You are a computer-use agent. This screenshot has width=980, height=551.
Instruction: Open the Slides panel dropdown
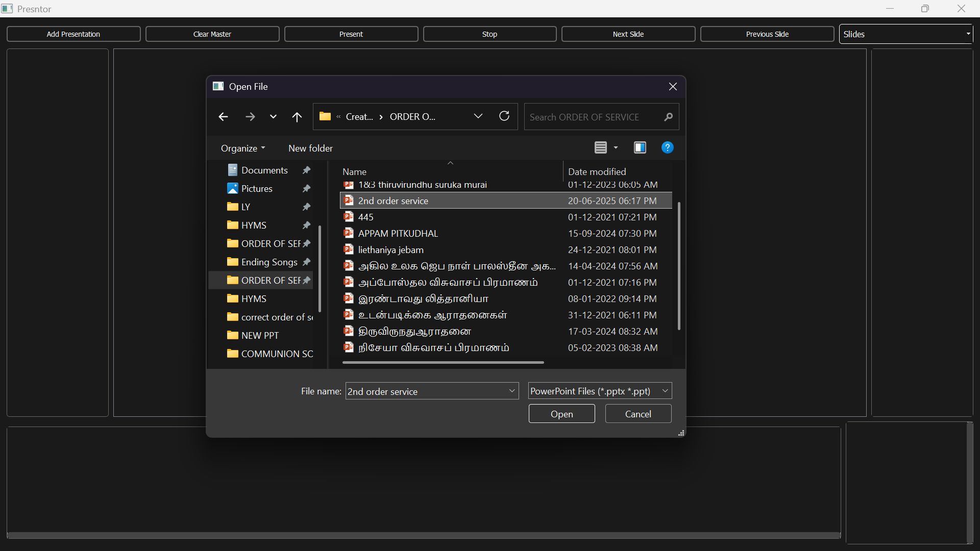(x=968, y=34)
